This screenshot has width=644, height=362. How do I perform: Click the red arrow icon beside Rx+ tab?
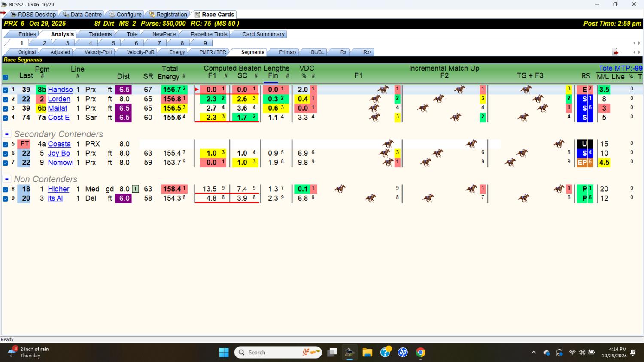click(x=616, y=52)
